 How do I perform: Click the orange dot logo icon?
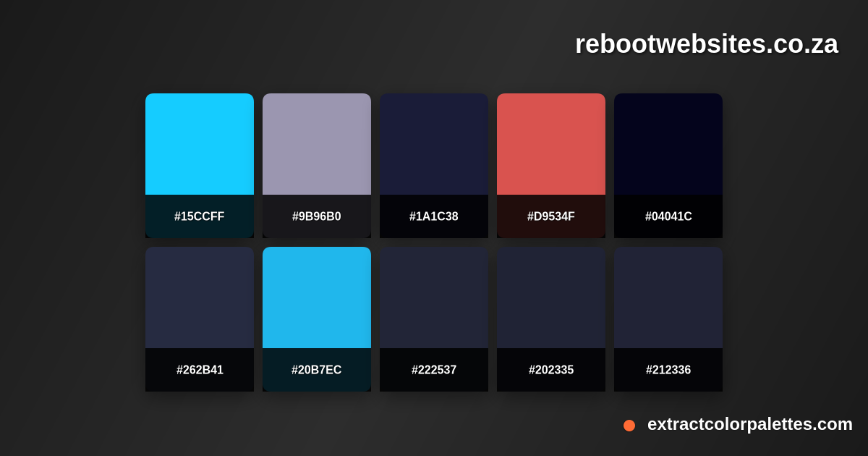pyautogui.click(x=629, y=426)
